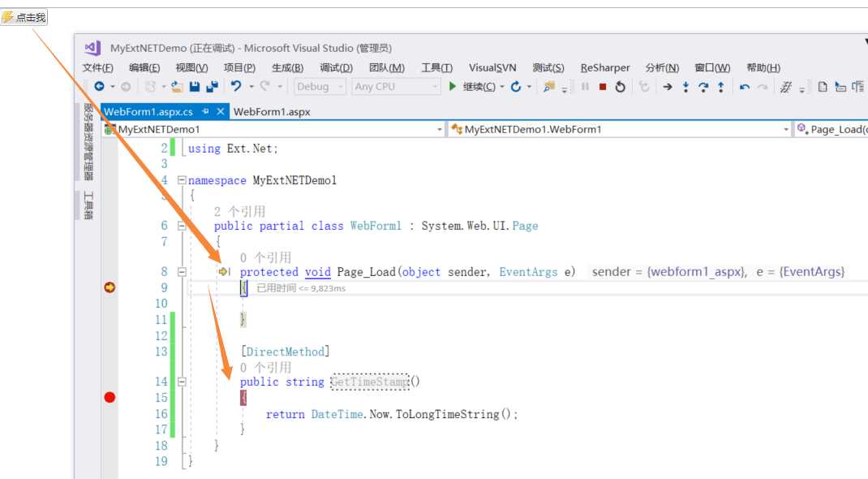This screenshot has width=868, height=479.
Task: Open the 视图(V) menu
Action: coord(191,67)
